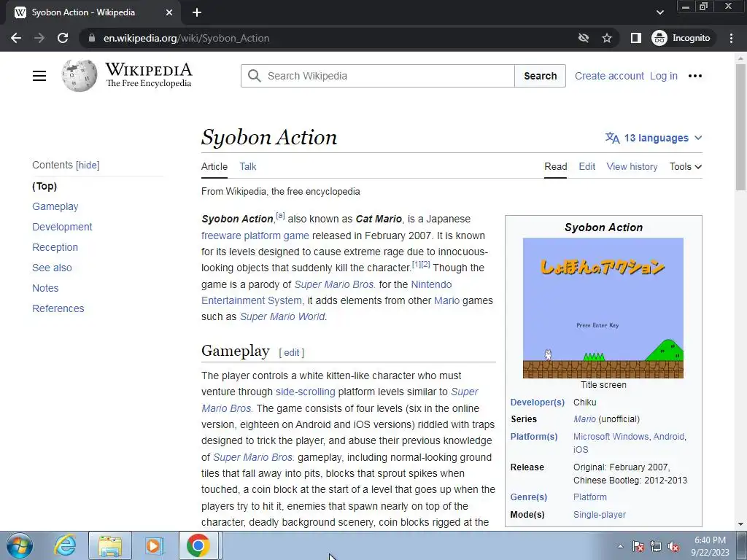Click the Search button
This screenshot has height=560, width=747.
541,76
